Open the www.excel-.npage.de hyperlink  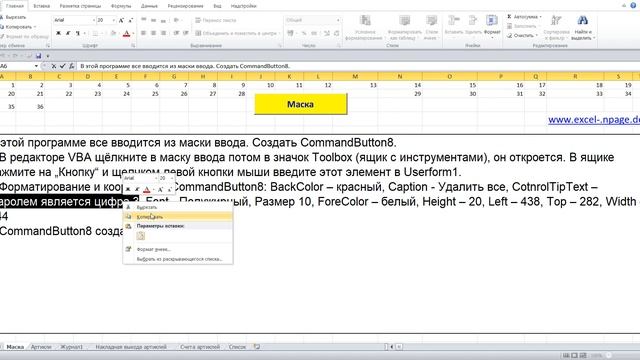coord(594,120)
